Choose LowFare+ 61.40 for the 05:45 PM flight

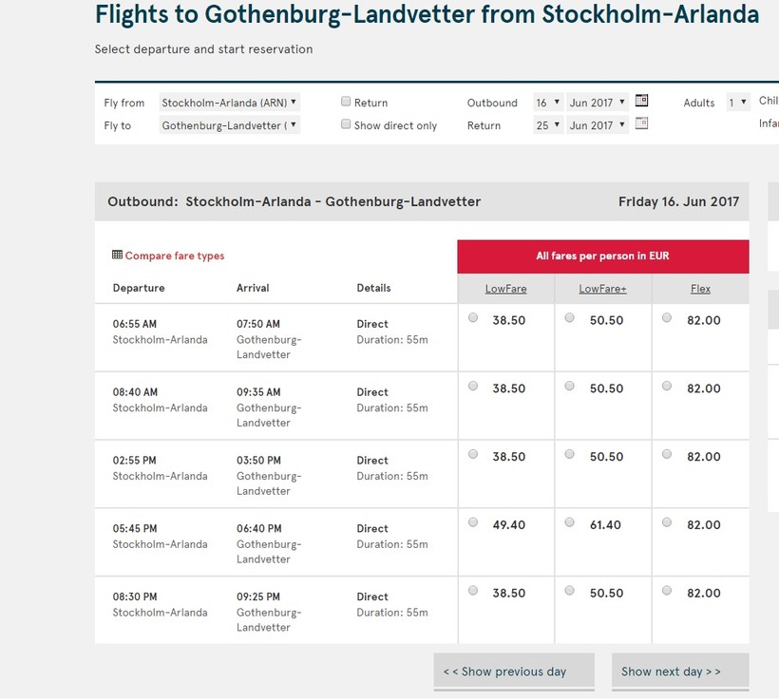click(570, 522)
